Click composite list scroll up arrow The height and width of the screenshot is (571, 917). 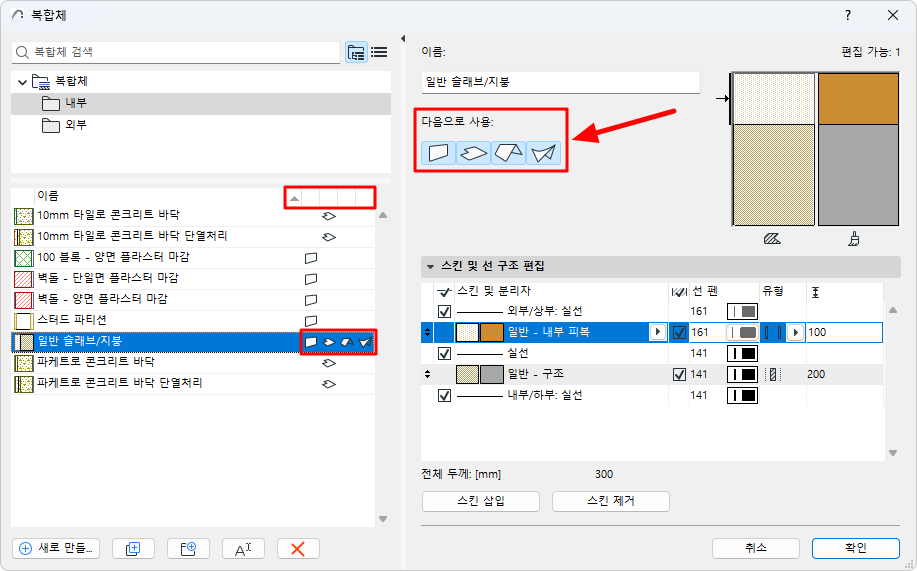[x=383, y=215]
